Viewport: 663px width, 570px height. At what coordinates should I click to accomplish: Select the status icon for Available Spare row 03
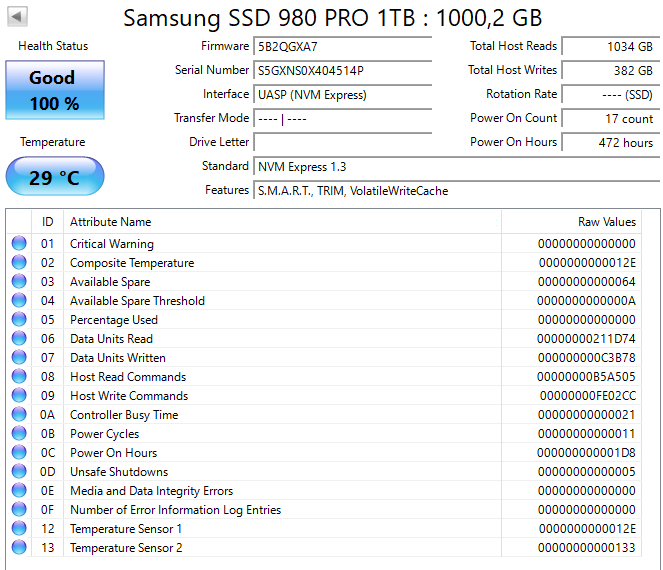(19, 281)
